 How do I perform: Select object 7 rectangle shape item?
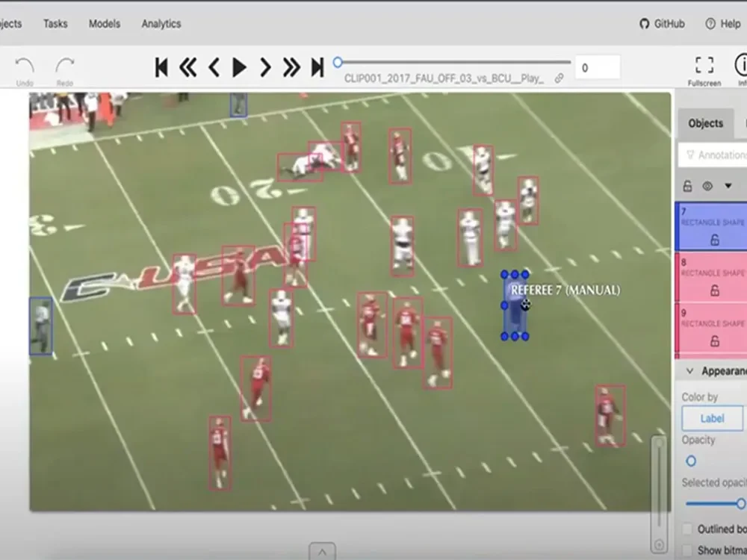(x=711, y=226)
